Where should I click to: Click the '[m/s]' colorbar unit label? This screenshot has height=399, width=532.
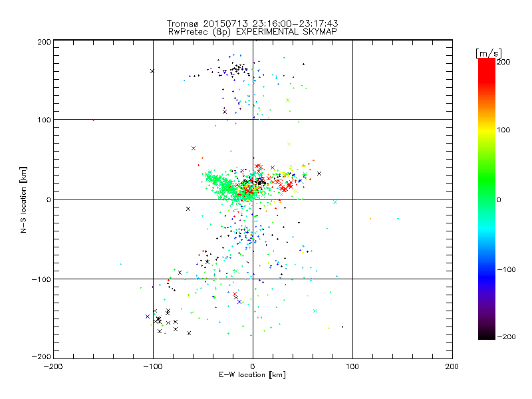[x=489, y=53]
